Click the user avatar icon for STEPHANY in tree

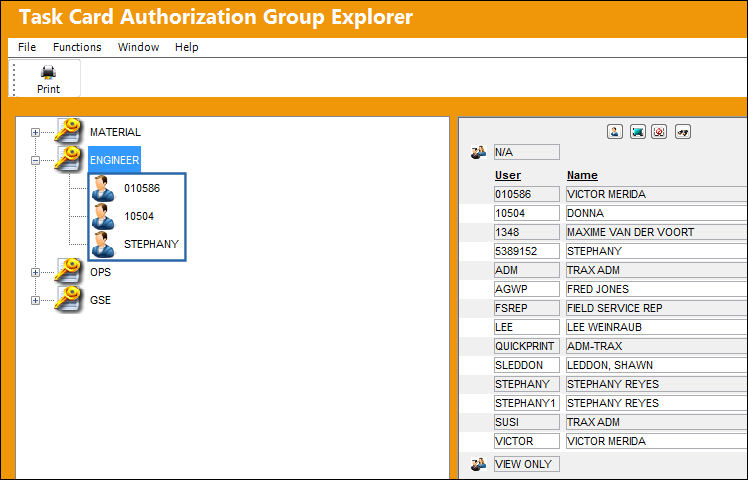[103, 244]
